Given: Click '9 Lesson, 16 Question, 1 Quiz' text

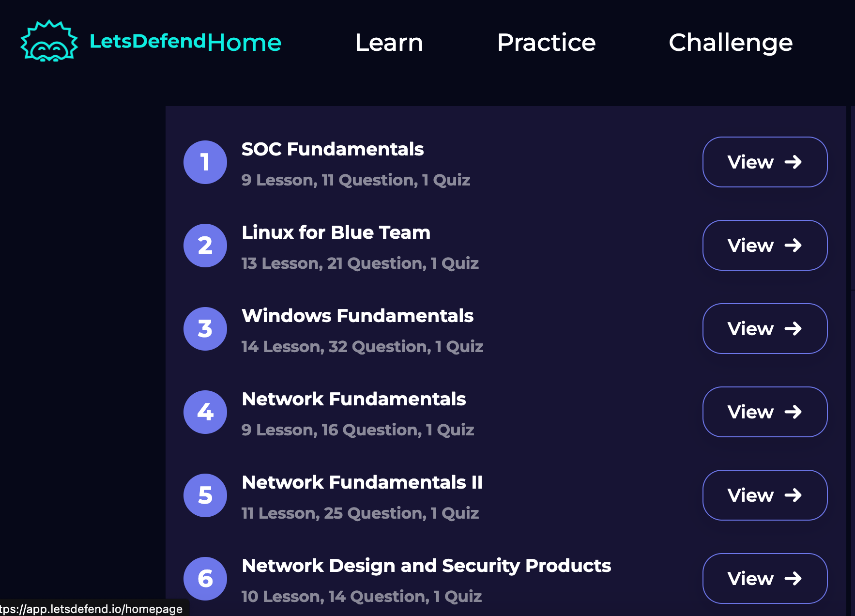Looking at the screenshot, I should [x=358, y=430].
